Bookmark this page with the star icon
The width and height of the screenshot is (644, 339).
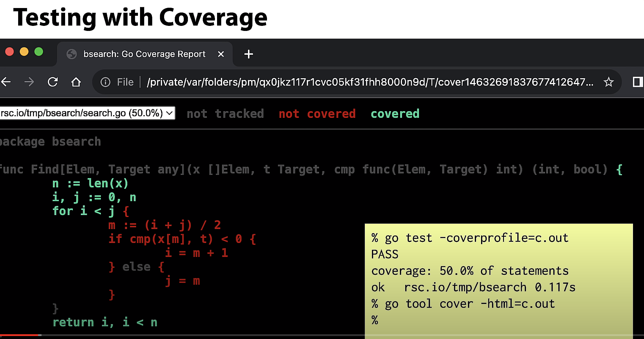(608, 82)
